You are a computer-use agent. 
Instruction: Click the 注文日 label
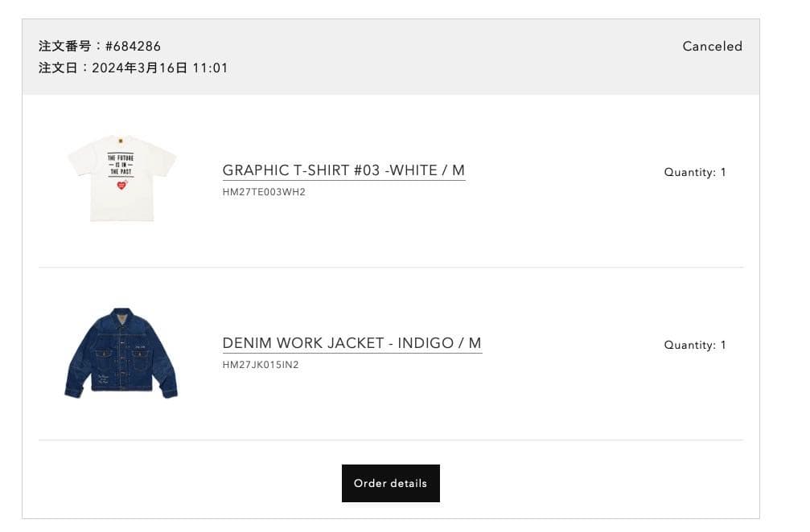[x=60, y=68]
